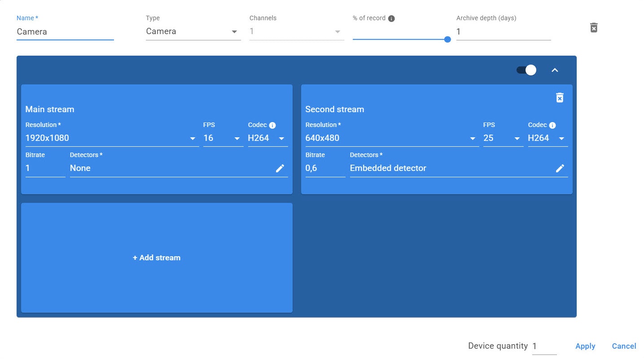This screenshot has width=644, height=359.
Task: Open the Type dropdown showing Camera
Action: click(193, 32)
